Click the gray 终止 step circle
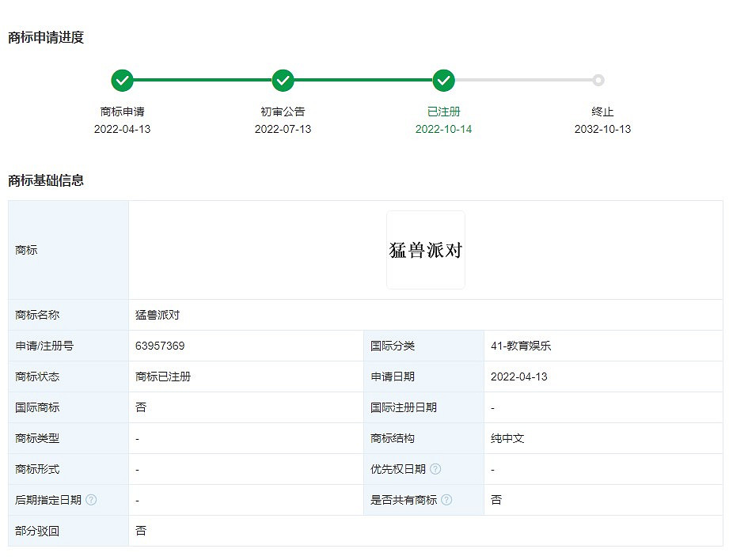 click(x=599, y=80)
